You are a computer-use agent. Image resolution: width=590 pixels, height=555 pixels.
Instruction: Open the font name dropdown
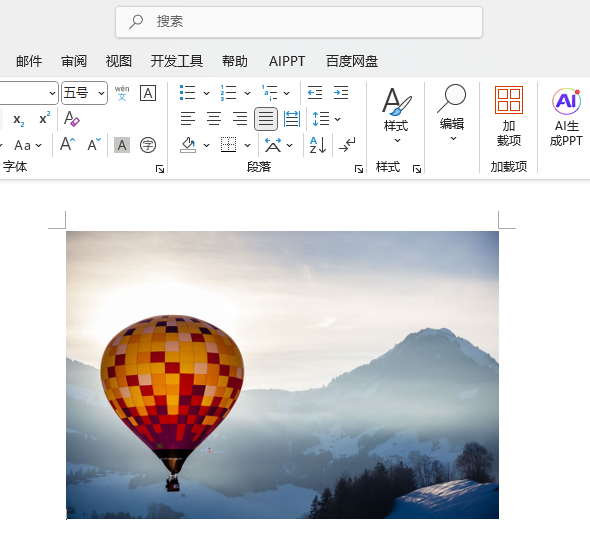52,93
